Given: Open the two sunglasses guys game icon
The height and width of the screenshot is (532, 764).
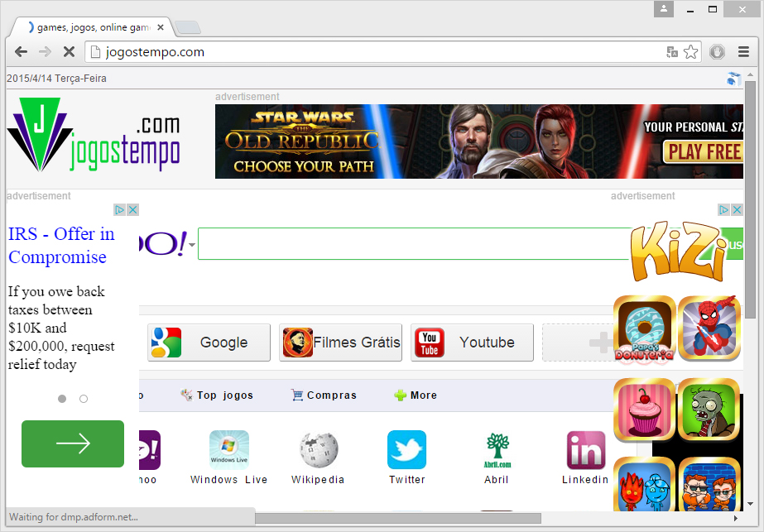Looking at the screenshot, I should click(x=709, y=485).
